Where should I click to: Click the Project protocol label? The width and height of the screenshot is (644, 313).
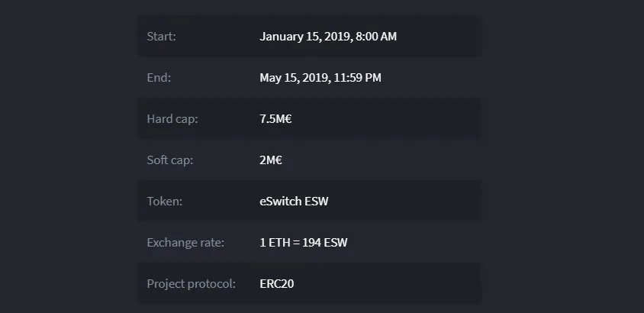click(191, 284)
